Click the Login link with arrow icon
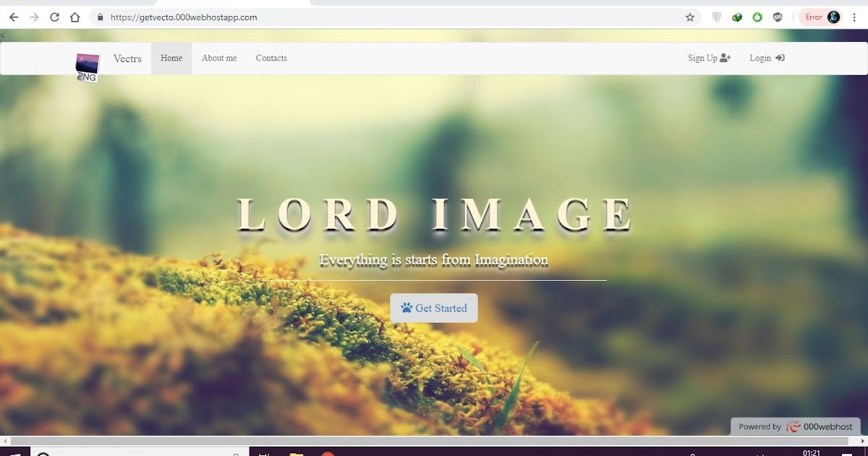The image size is (868, 456). [x=766, y=58]
